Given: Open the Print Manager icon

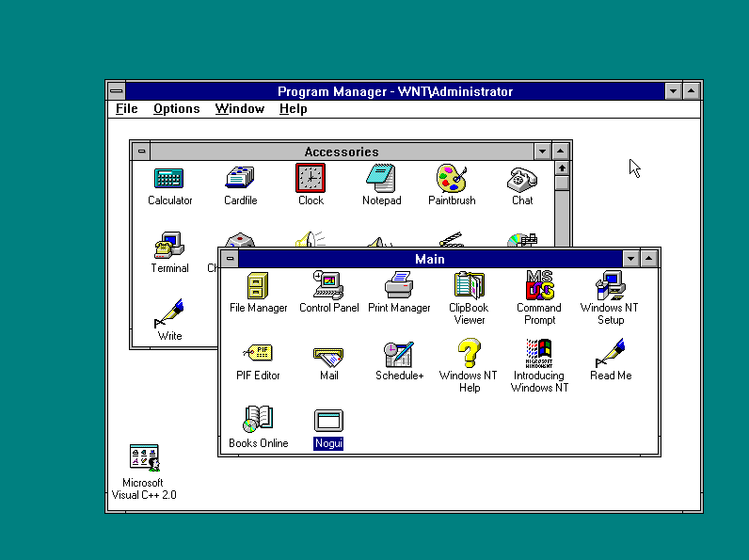Looking at the screenshot, I should pyautogui.click(x=398, y=286).
